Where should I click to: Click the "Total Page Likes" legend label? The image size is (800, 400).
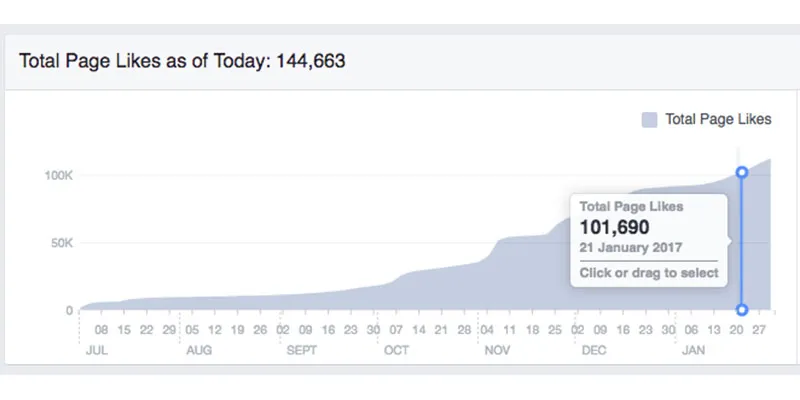[x=718, y=120]
